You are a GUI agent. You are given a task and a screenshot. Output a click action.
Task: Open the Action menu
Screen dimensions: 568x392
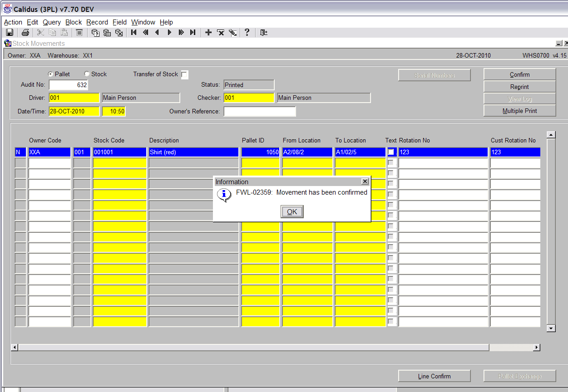coord(13,22)
